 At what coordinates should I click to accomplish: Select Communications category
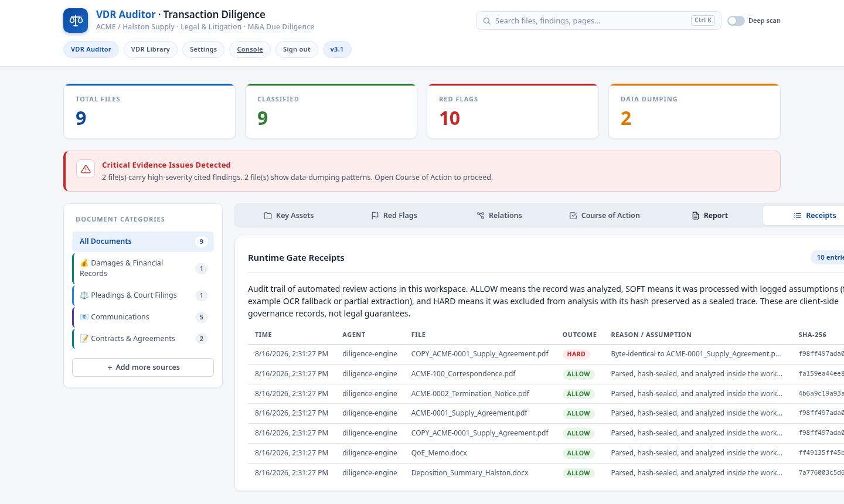143,317
